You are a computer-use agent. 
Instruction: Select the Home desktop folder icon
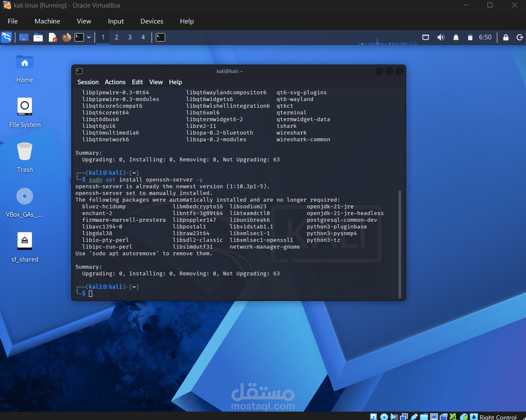(25, 69)
